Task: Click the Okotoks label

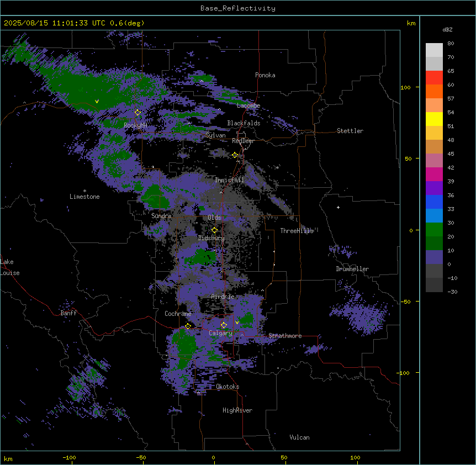Action: (228, 387)
